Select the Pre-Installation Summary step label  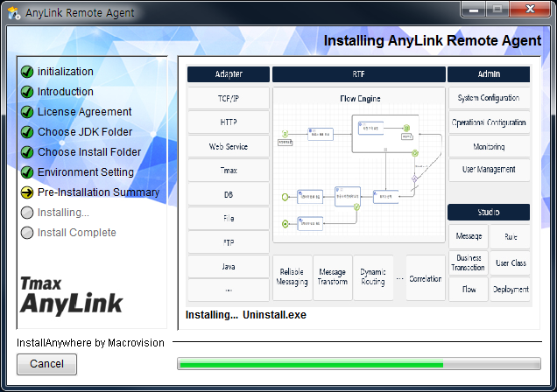pyautogui.click(x=98, y=192)
